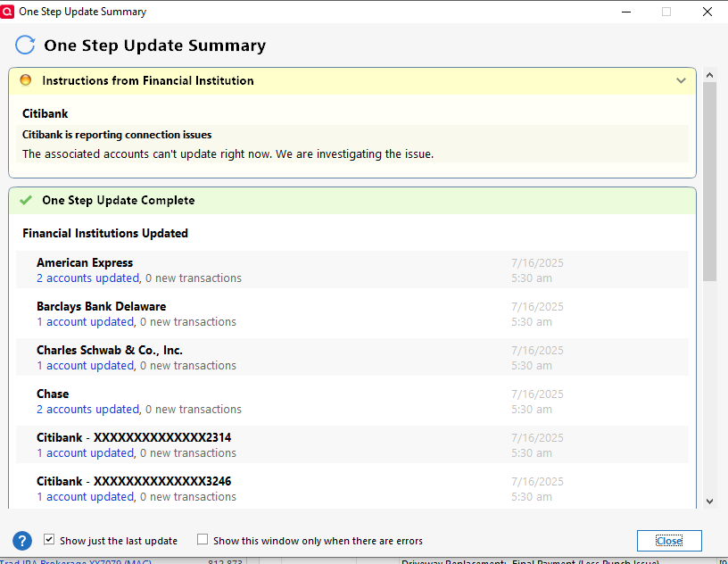Click Financial Institutions Updated heading
The width and height of the screenshot is (728, 564).
pyautogui.click(x=105, y=233)
